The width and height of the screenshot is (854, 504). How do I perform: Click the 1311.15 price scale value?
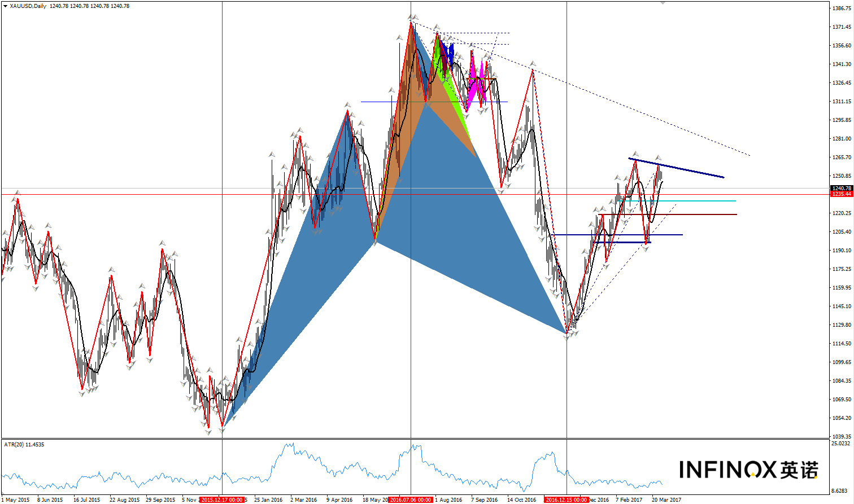(x=842, y=102)
